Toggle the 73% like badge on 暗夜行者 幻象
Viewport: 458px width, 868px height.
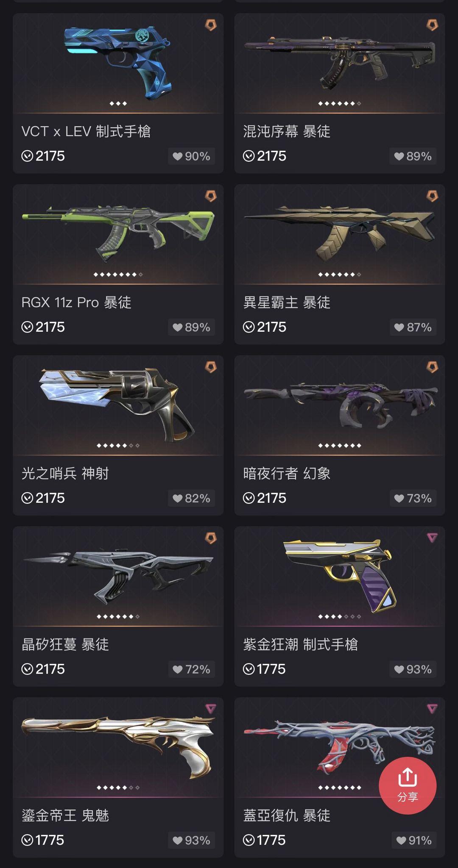[x=413, y=498]
